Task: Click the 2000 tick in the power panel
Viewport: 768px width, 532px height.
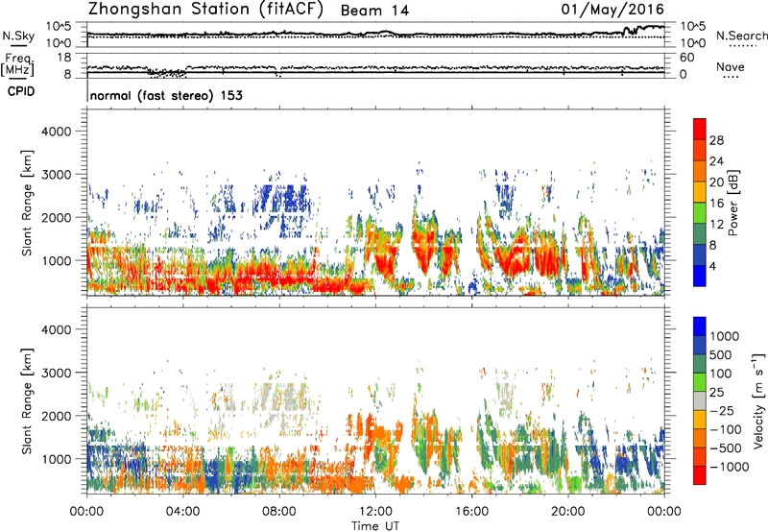Action: (56, 217)
